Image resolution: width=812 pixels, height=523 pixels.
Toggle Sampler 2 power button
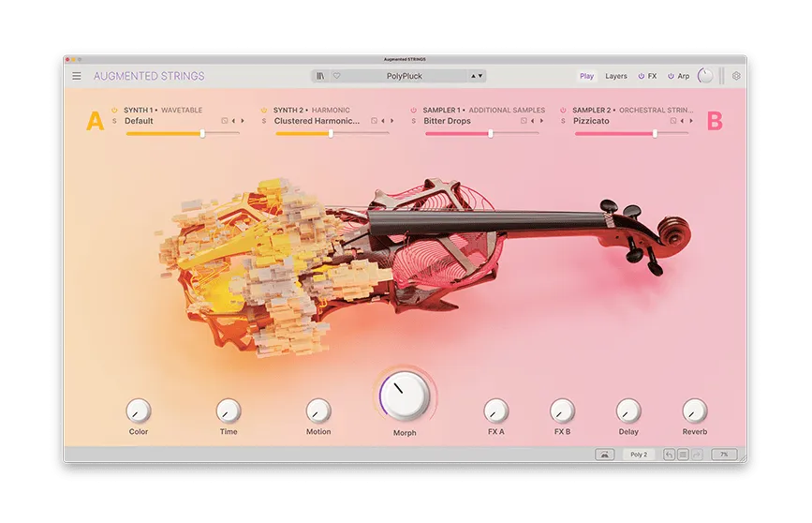click(x=563, y=110)
